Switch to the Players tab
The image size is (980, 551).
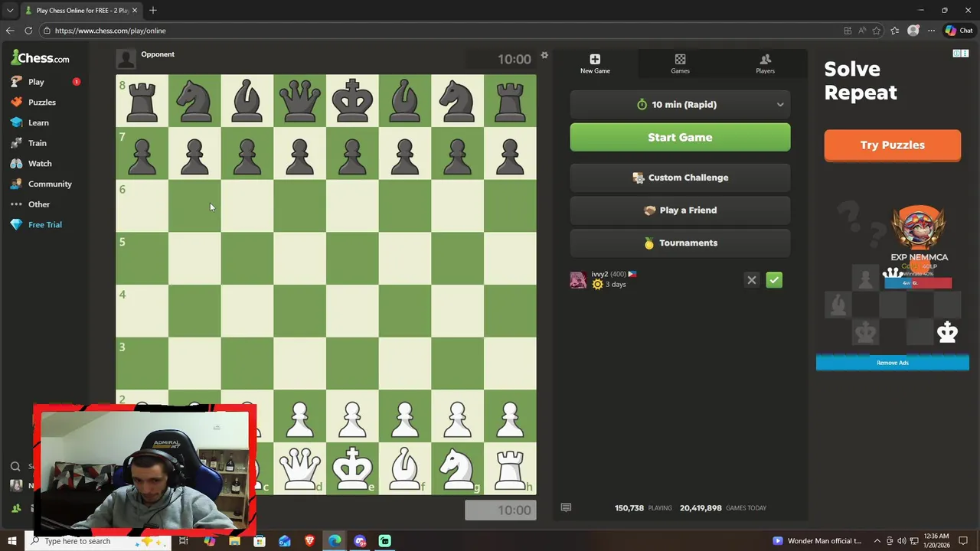point(765,64)
